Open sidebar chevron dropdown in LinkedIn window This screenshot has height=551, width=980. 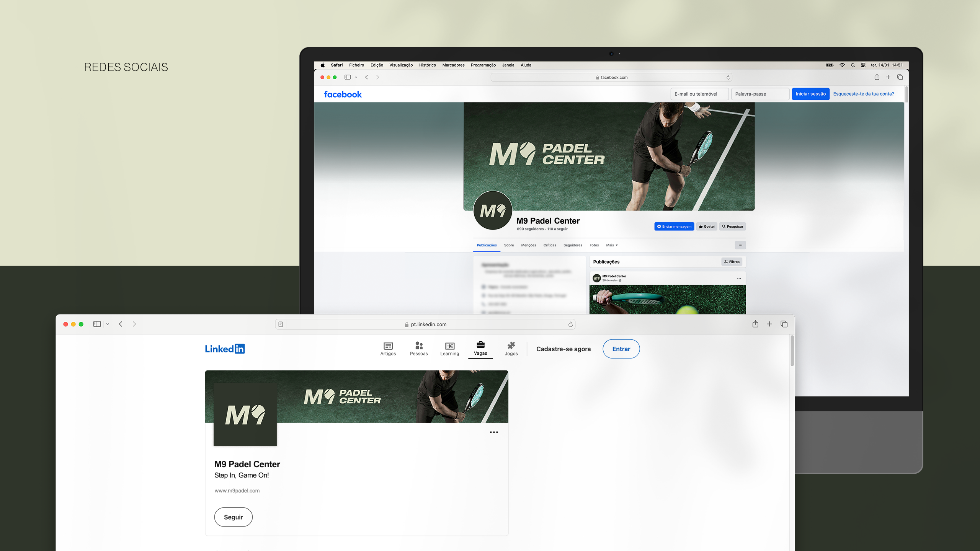[x=108, y=324]
